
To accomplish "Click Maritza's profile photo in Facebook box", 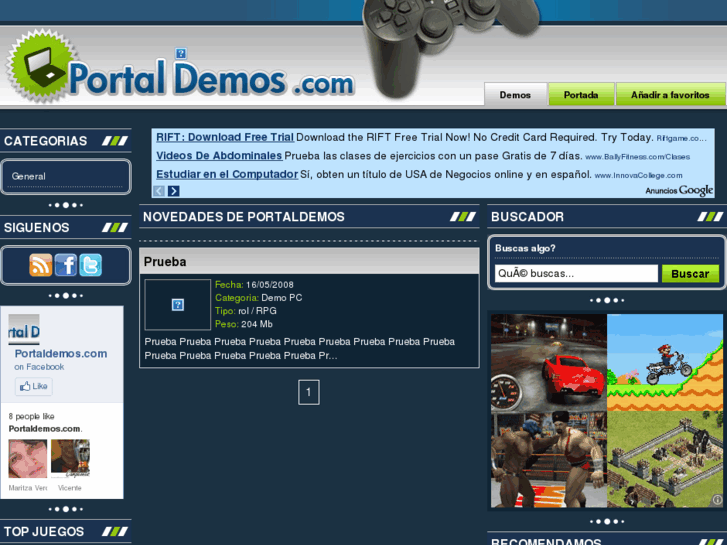I will point(28,459).
